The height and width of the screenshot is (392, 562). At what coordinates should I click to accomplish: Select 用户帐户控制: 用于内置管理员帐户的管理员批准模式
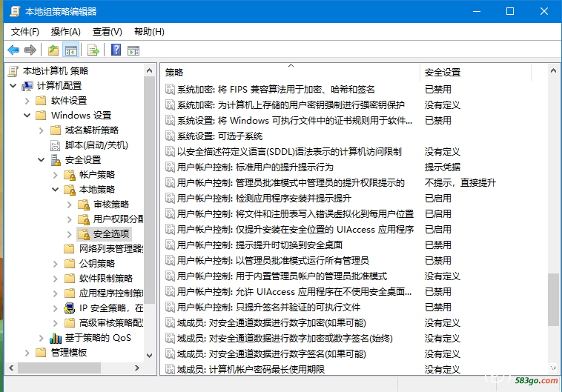(x=282, y=276)
